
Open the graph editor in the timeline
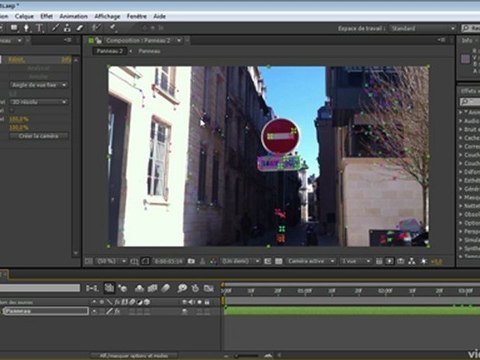[209, 288]
